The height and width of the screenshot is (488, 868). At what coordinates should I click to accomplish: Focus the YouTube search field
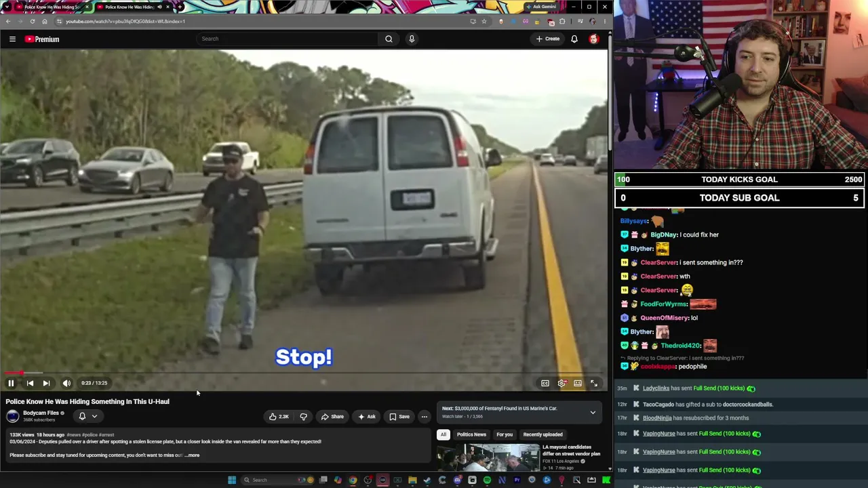pos(288,39)
